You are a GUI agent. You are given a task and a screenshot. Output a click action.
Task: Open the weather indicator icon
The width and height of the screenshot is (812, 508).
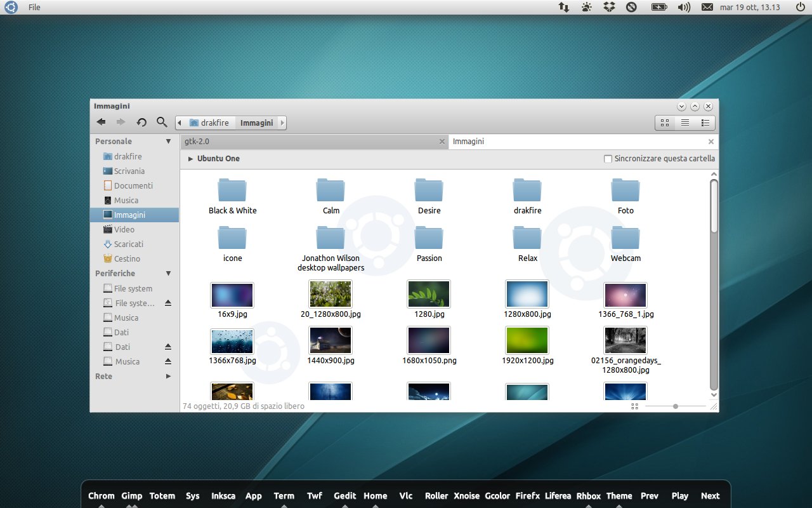pos(586,7)
